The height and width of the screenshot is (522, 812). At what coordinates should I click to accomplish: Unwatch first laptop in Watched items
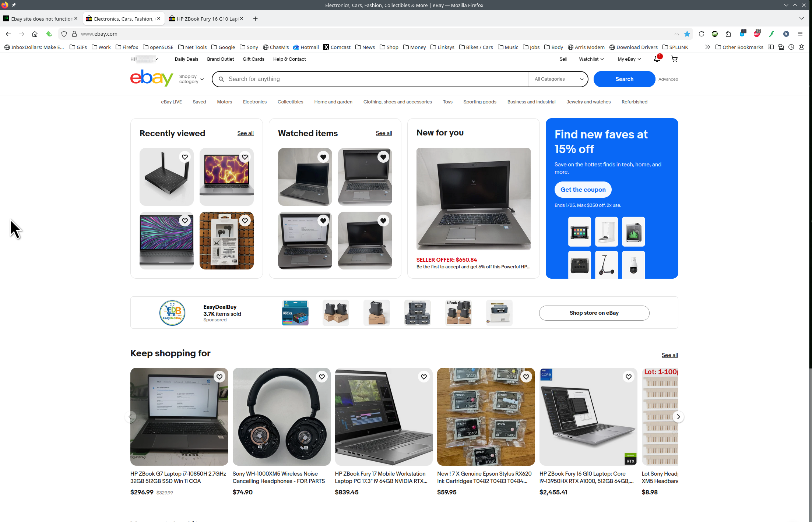point(323,157)
